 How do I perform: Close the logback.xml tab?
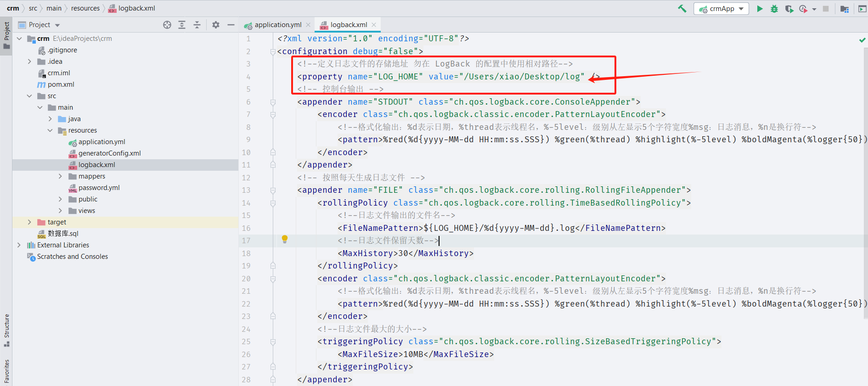(x=374, y=25)
